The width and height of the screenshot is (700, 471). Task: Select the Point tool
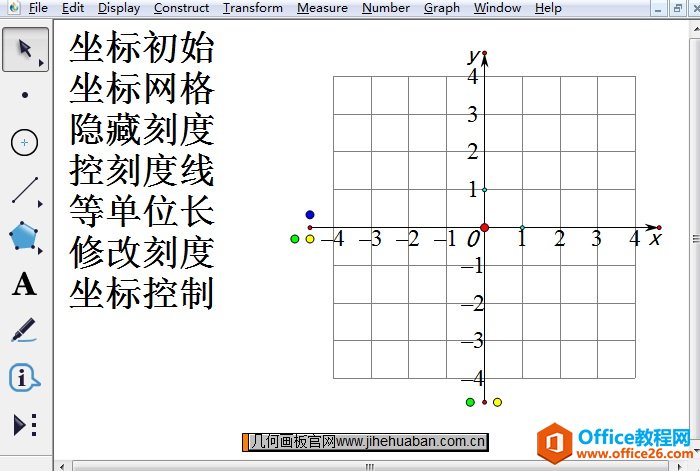(25, 95)
